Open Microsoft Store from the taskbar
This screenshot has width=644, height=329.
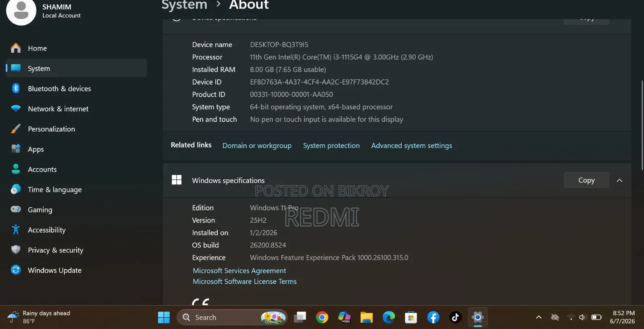[x=411, y=317]
